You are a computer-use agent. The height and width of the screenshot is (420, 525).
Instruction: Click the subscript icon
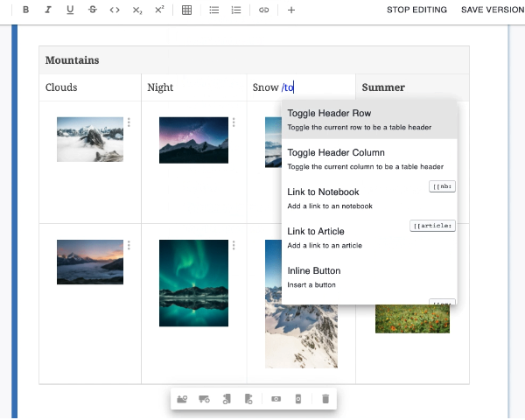[x=137, y=10]
